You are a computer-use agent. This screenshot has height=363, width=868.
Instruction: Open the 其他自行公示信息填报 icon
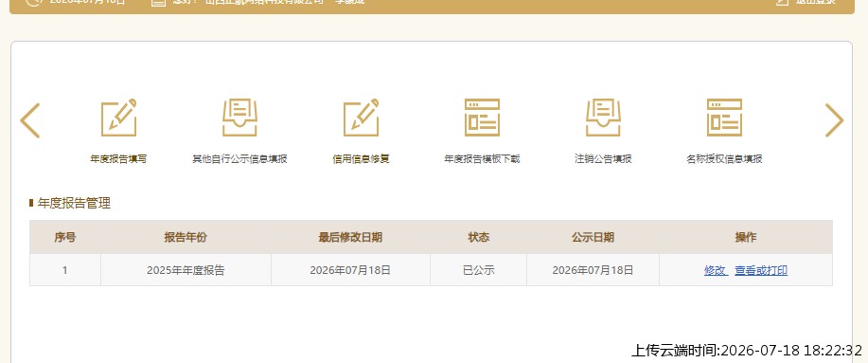(239, 118)
